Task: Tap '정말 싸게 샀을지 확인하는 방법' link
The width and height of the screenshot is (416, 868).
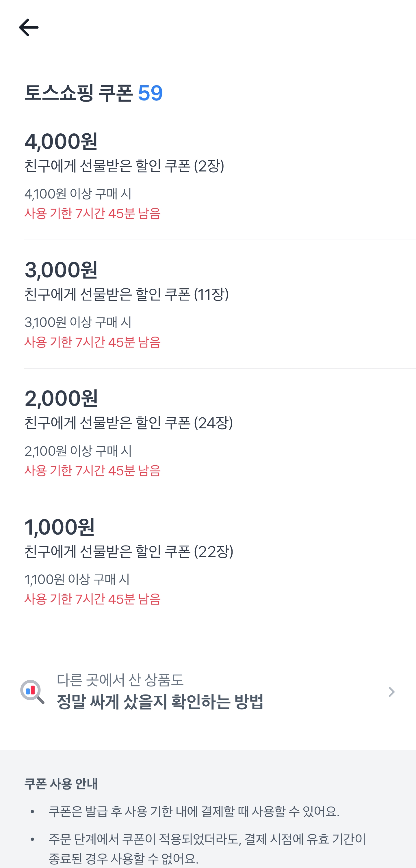Action: point(160,702)
